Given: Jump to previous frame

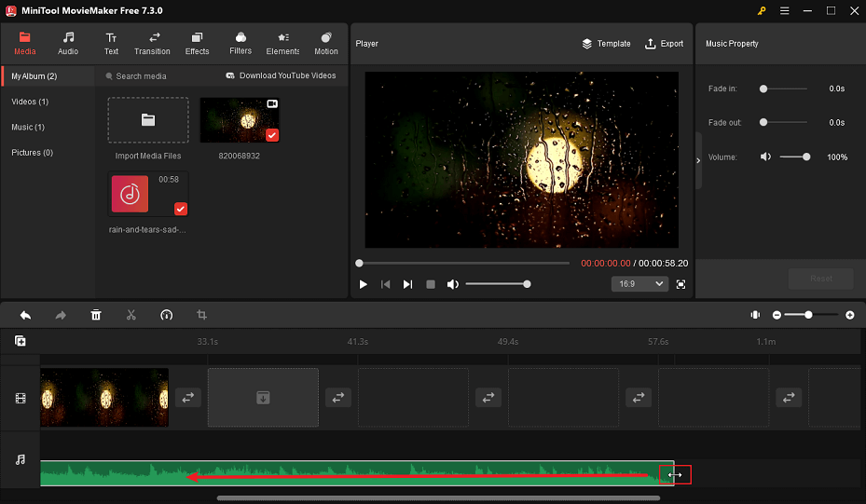Looking at the screenshot, I should click(x=386, y=284).
